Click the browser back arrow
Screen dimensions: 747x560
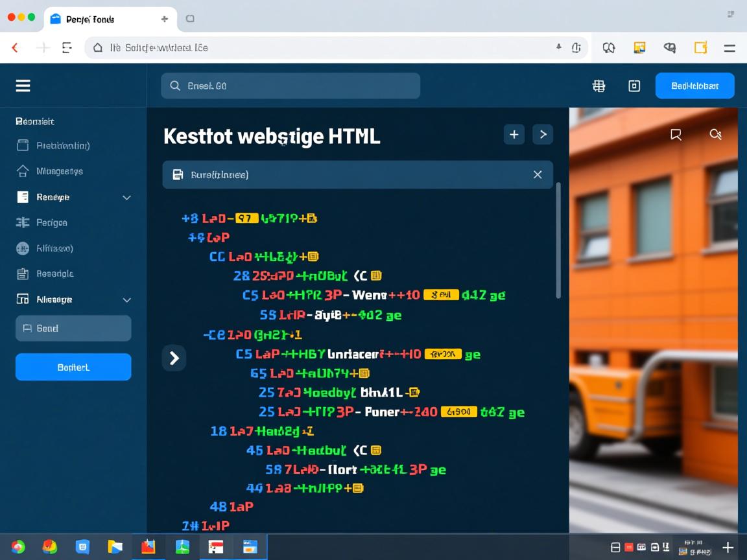[x=15, y=47]
